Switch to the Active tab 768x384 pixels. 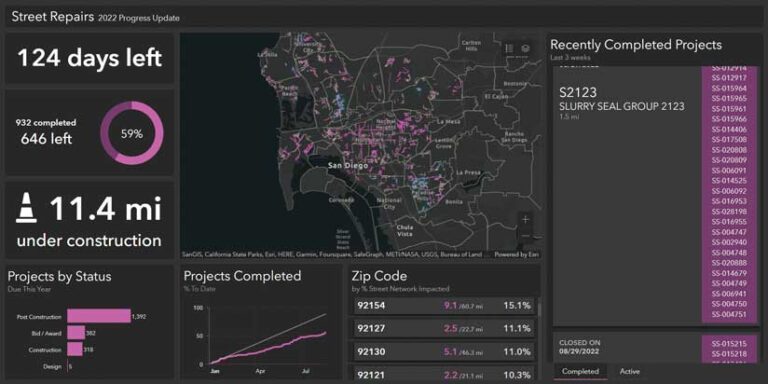630,372
